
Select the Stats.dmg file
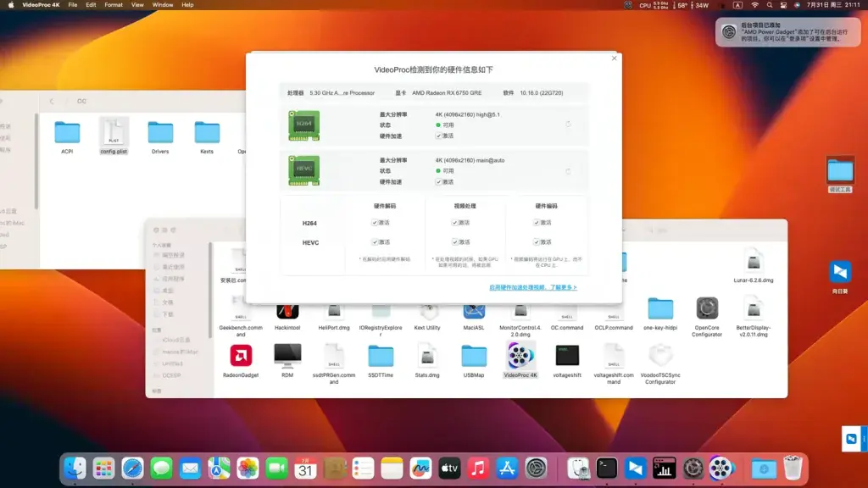[427, 356]
